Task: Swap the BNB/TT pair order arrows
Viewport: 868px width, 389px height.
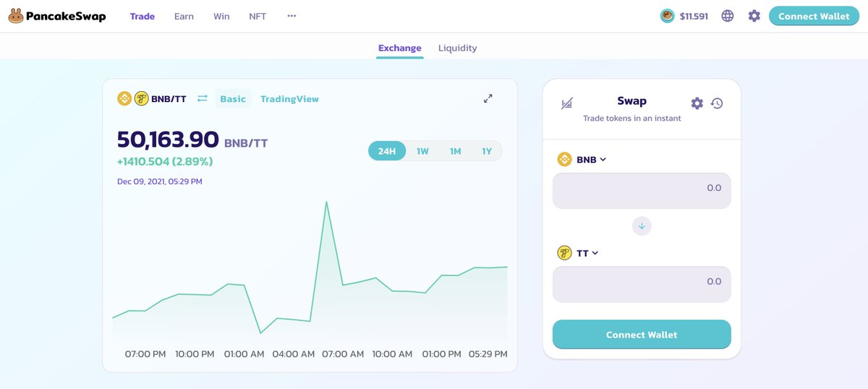Action: [203, 98]
